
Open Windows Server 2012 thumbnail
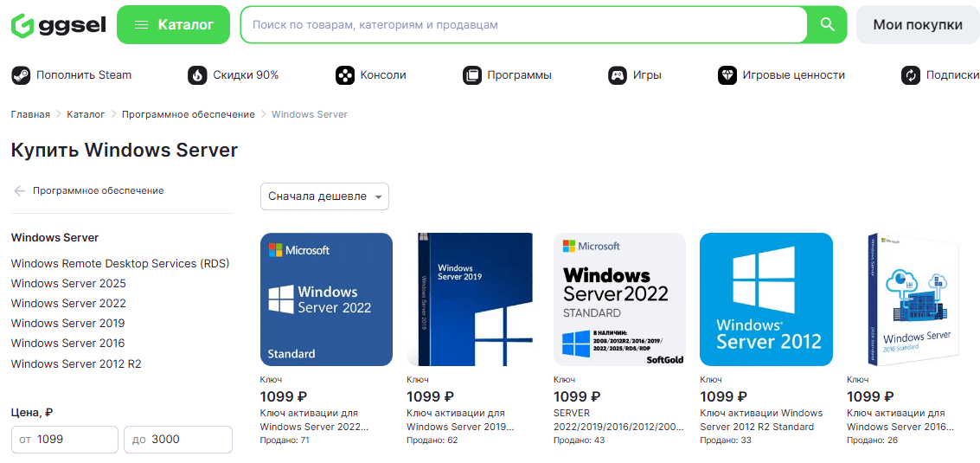click(x=766, y=299)
